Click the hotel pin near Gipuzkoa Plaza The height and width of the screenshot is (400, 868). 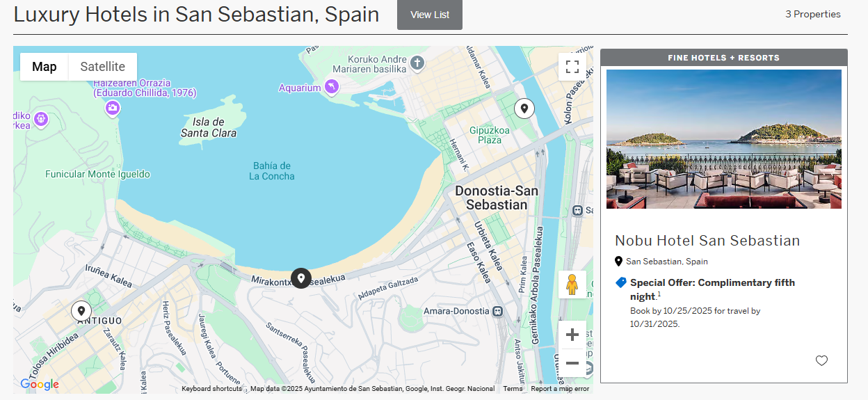(x=524, y=109)
